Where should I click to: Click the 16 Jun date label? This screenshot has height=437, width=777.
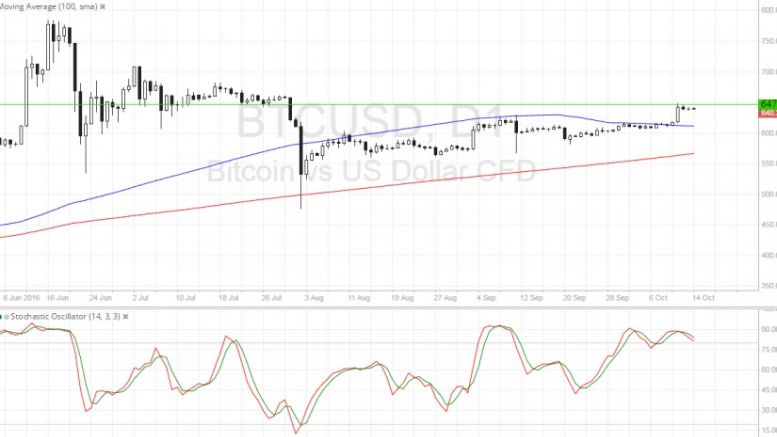point(57,297)
